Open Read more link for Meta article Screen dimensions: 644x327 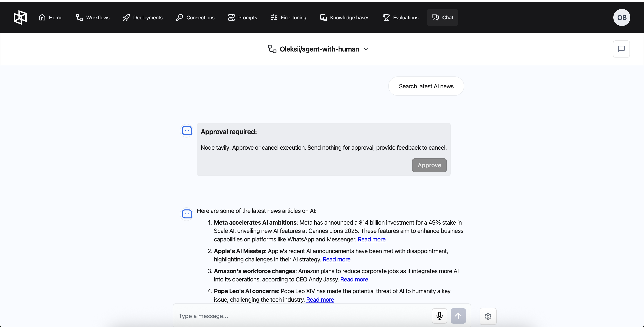point(371,239)
